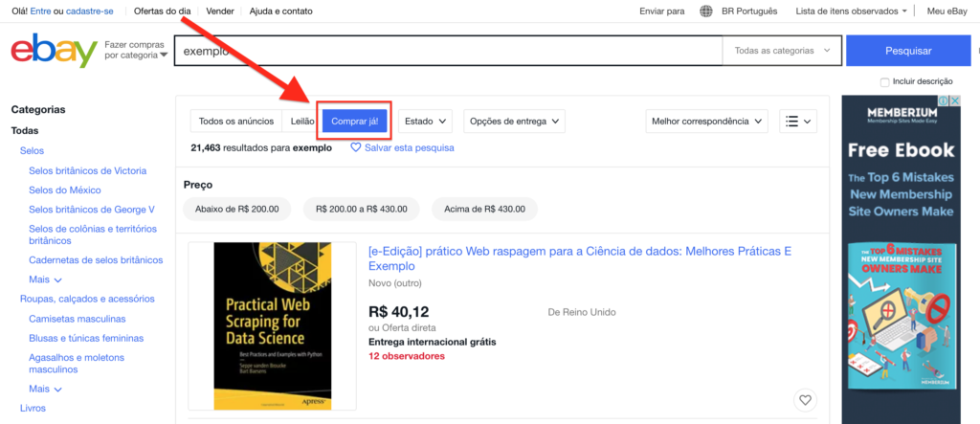Click the search field containing exemplo
The width and height of the screenshot is (980, 424).
447,51
